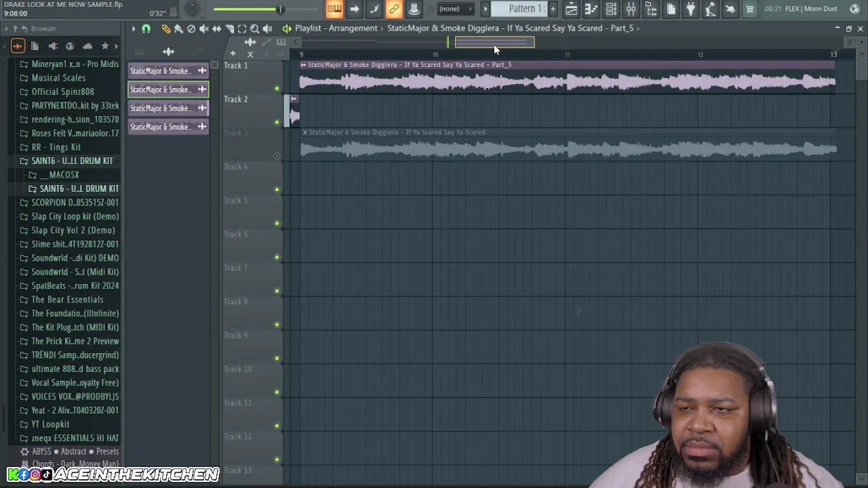Select the Draw pencil tool

tap(166, 28)
